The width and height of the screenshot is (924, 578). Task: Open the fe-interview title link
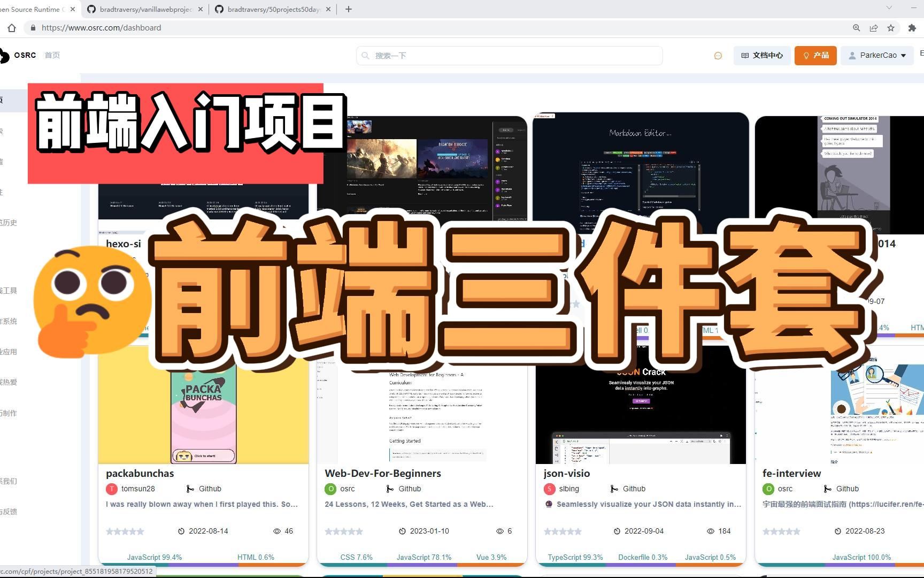pos(791,473)
